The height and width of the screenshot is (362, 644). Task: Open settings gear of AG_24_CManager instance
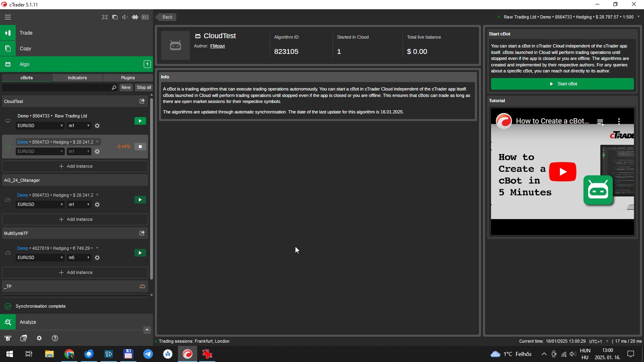tap(97, 204)
